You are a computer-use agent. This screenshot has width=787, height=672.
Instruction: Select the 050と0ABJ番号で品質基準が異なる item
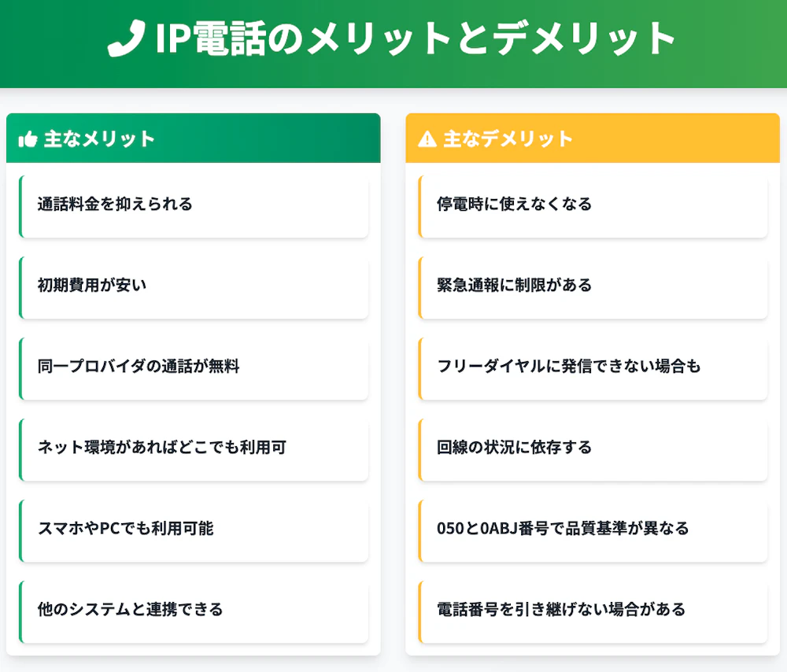[593, 529]
